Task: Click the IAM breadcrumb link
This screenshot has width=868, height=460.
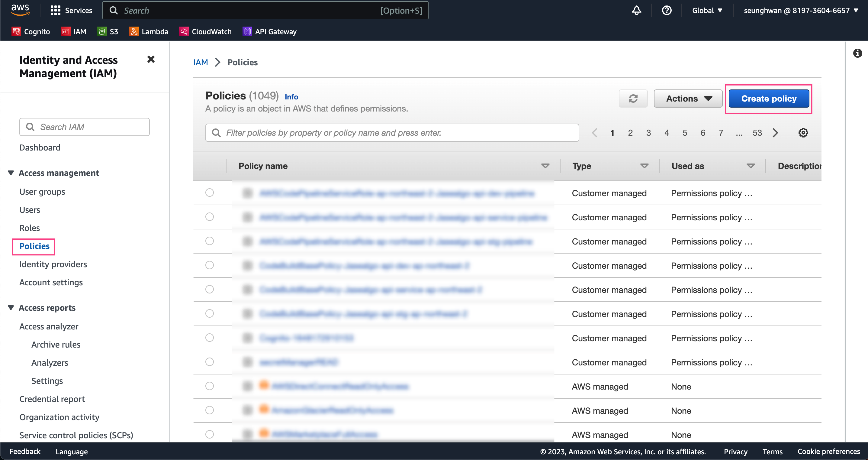Action: click(201, 62)
